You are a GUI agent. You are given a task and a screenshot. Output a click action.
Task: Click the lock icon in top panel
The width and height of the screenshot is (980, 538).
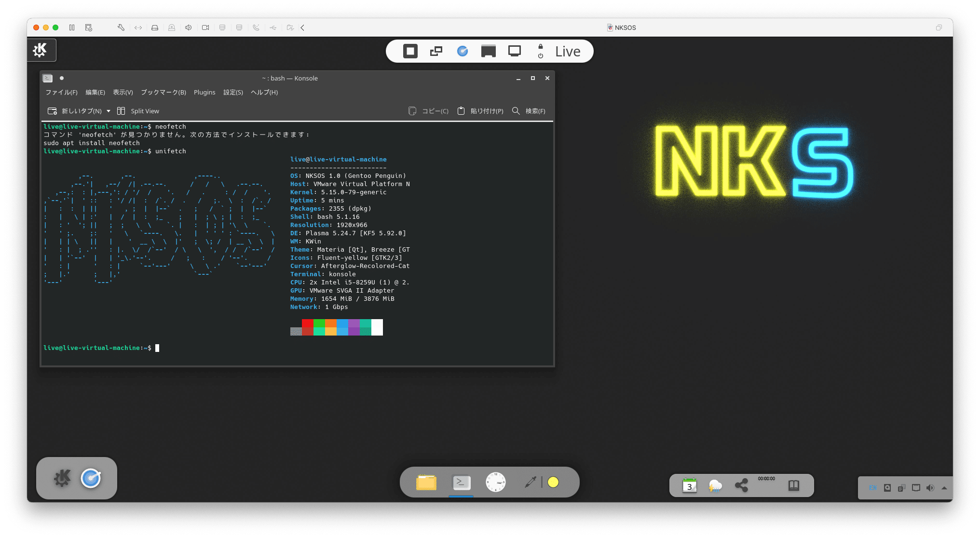(541, 47)
